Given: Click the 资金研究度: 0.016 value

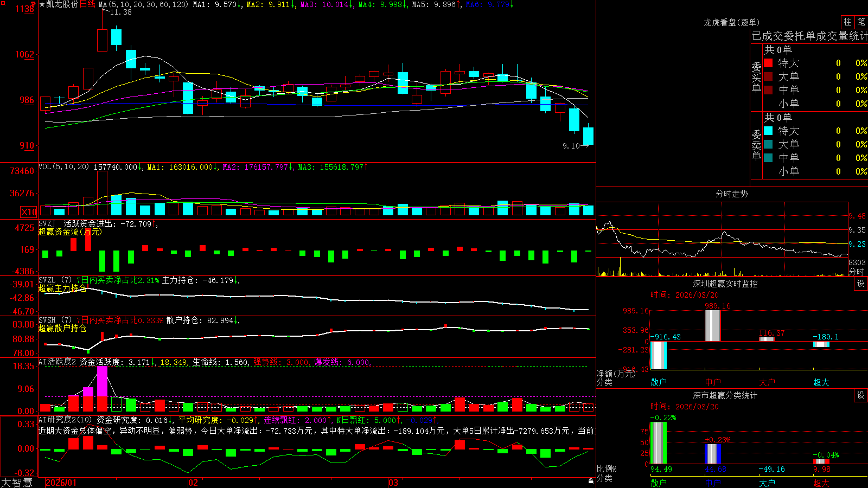Looking at the screenshot, I should coord(136,420).
